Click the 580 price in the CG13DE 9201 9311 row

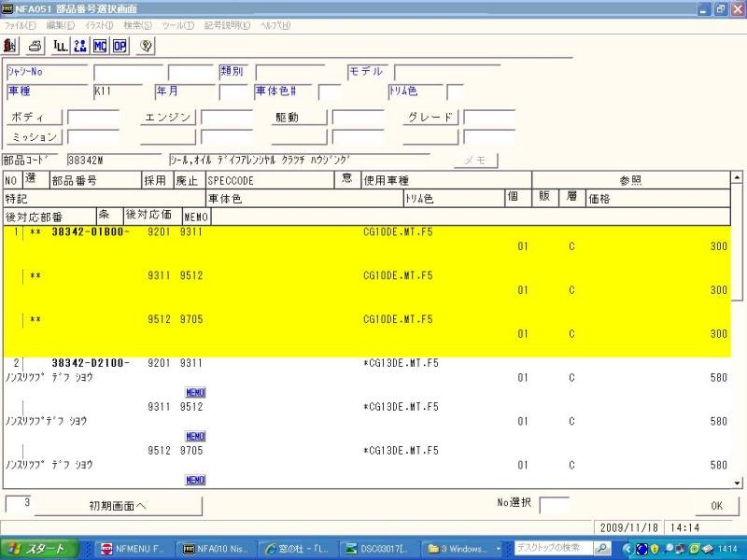point(718,378)
